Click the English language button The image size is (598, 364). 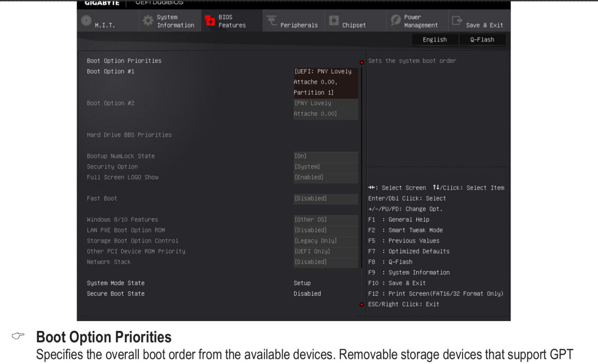[x=434, y=40]
